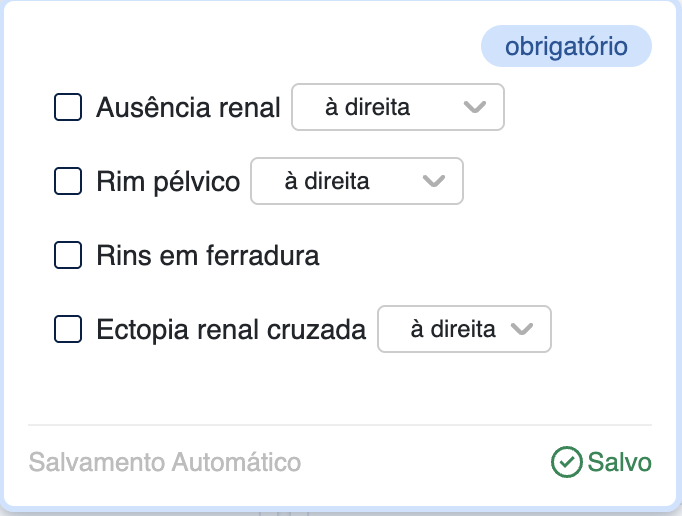682x516 pixels.
Task: Tick the Rins em ferradura checkbox
Action: (x=68, y=255)
